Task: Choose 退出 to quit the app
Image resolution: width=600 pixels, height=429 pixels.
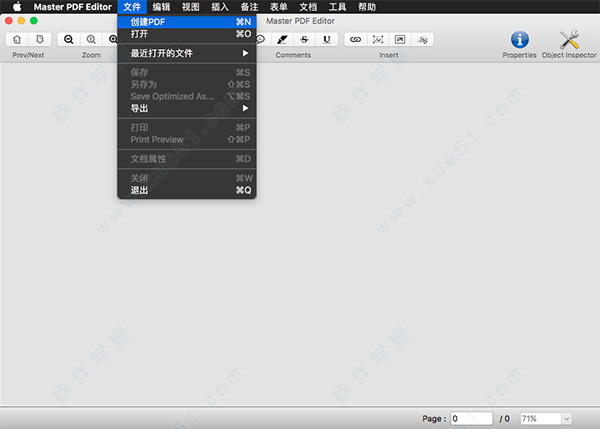Action: [x=187, y=190]
